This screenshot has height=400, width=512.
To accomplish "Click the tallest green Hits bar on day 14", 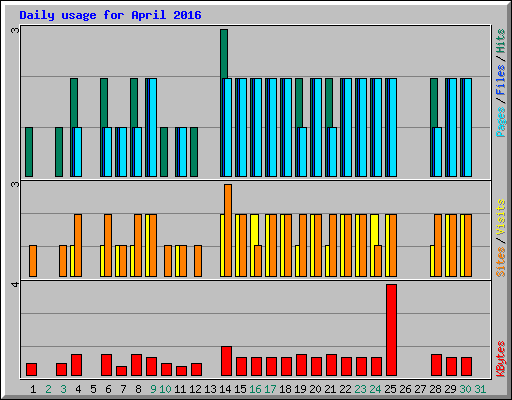I will tap(224, 53).
